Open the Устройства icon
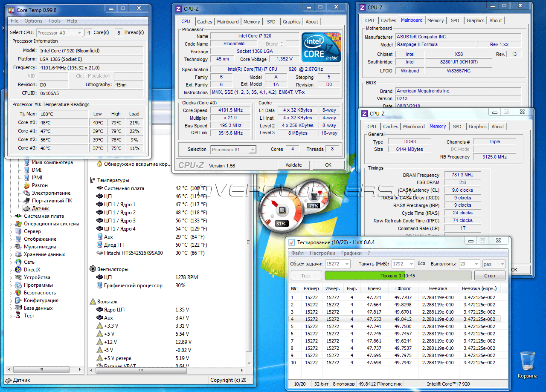 (x=18, y=277)
